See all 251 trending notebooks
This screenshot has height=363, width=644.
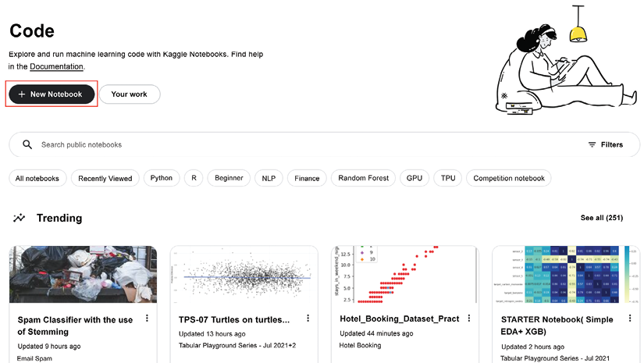pyautogui.click(x=602, y=218)
